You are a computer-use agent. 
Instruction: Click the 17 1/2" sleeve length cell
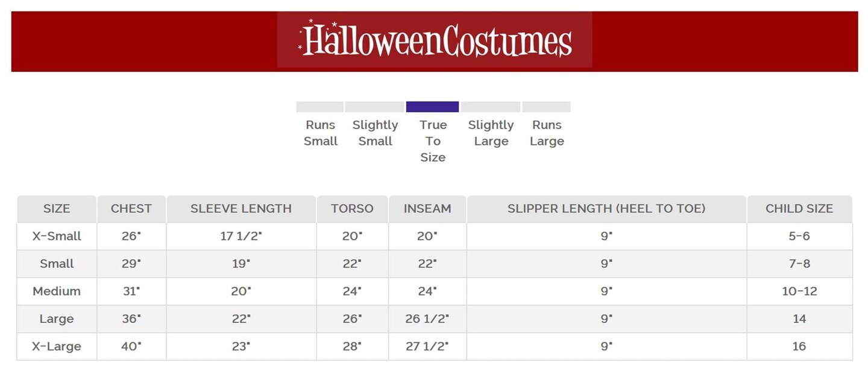pos(241,236)
